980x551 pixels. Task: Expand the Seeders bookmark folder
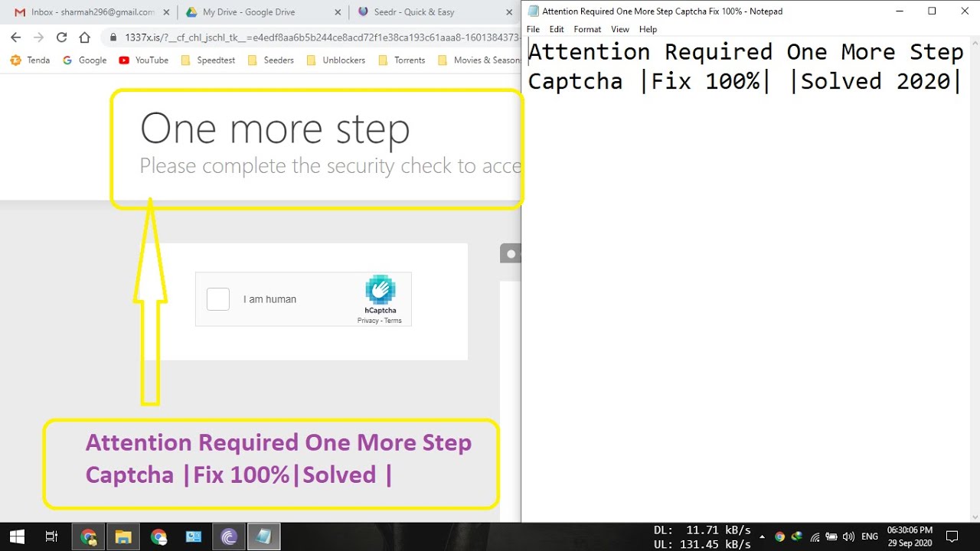click(x=271, y=60)
